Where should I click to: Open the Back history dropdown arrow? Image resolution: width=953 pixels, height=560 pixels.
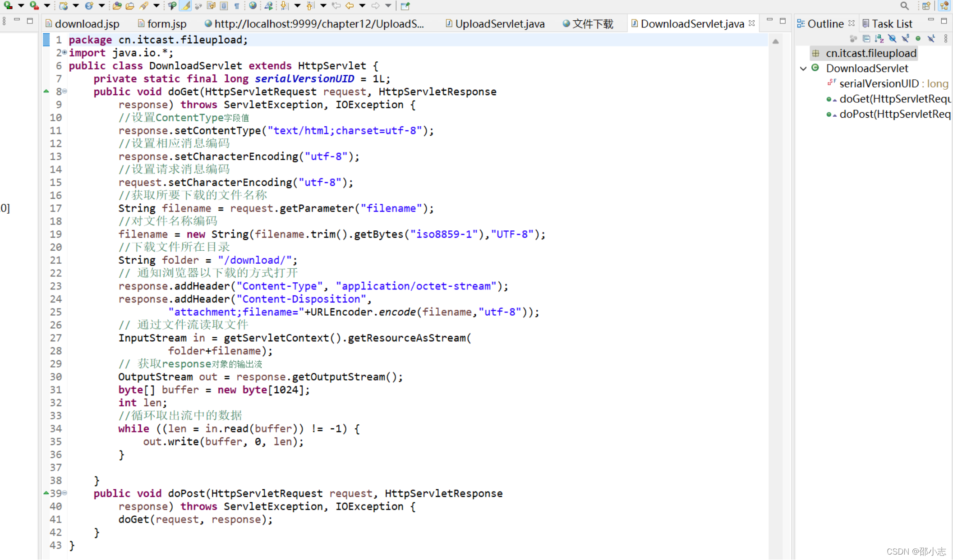pyautogui.click(x=362, y=6)
